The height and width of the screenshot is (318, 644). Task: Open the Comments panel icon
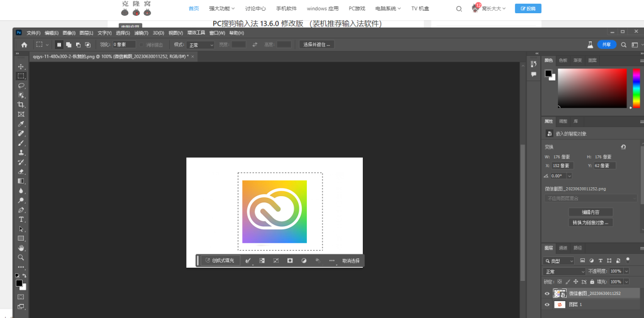click(533, 74)
